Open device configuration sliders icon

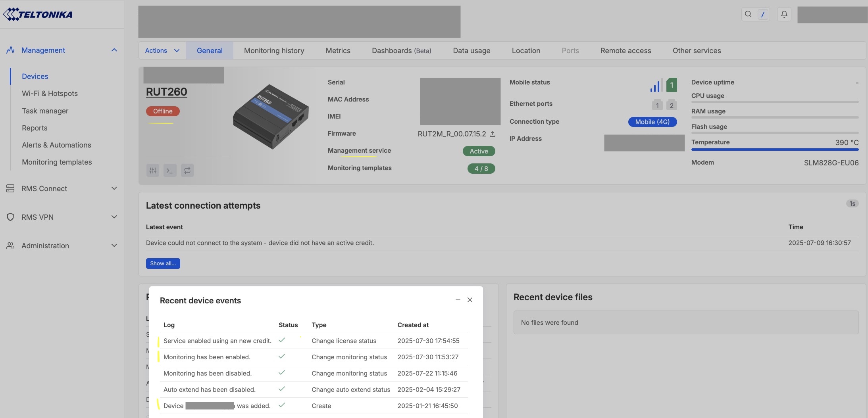coord(153,171)
